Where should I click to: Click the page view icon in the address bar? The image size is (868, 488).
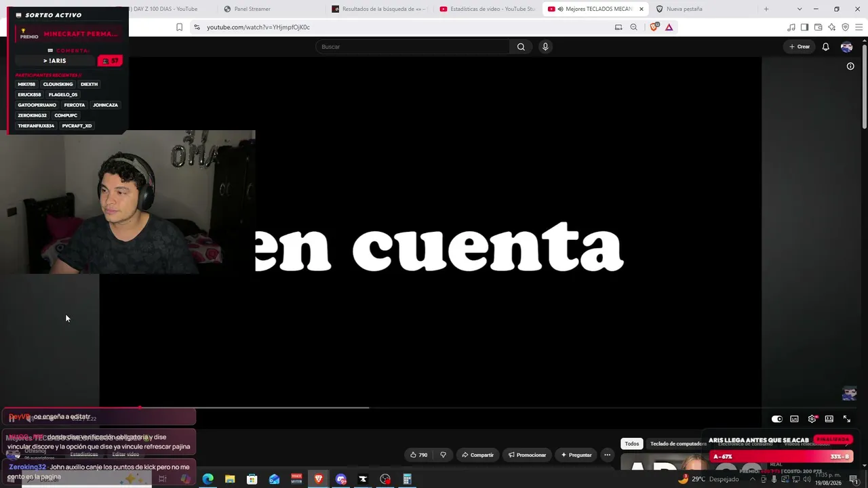point(618,27)
